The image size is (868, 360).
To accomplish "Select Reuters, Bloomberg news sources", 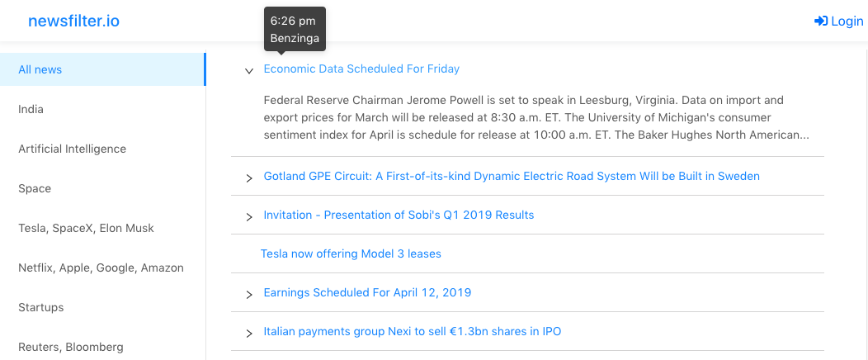I will (71, 347).
